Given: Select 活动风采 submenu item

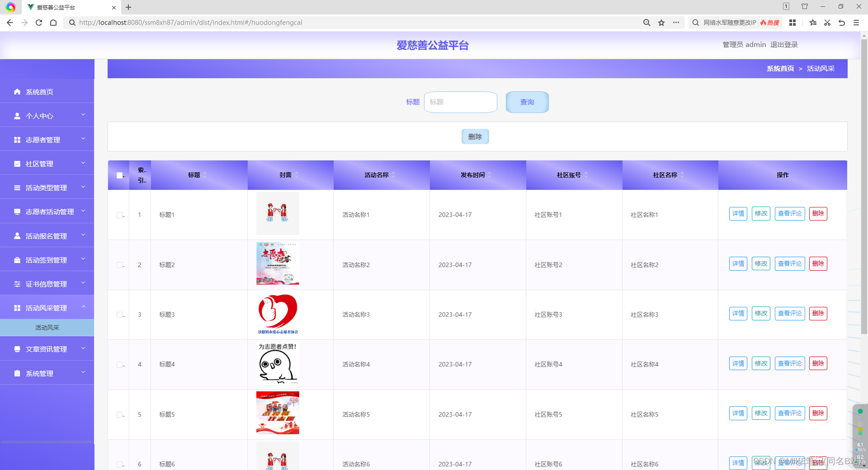Looking at the screenshot, I should 47,328.
